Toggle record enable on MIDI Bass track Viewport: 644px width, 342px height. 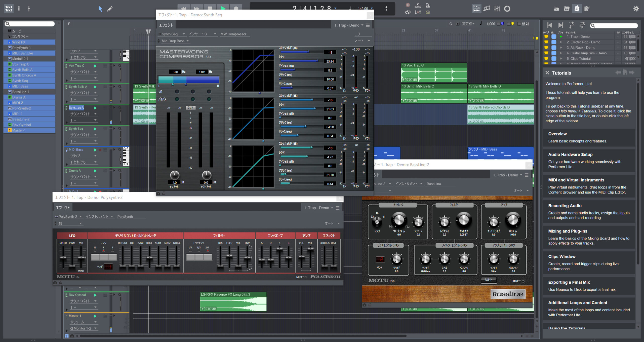pos(100,150)
